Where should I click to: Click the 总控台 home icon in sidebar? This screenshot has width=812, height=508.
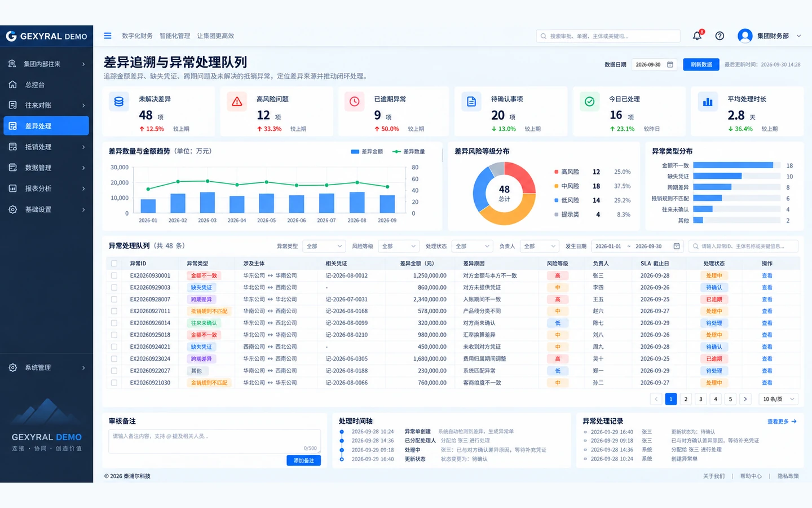(x=12, y=85)
